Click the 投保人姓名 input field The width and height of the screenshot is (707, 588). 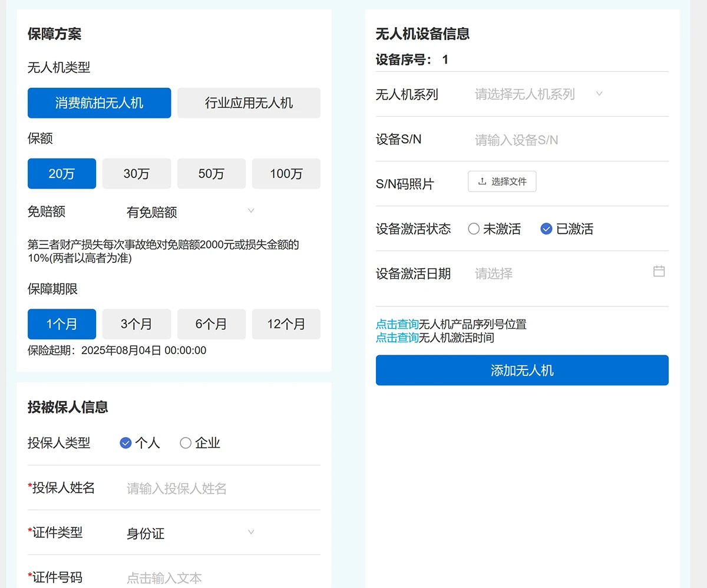tap(221, 488)
